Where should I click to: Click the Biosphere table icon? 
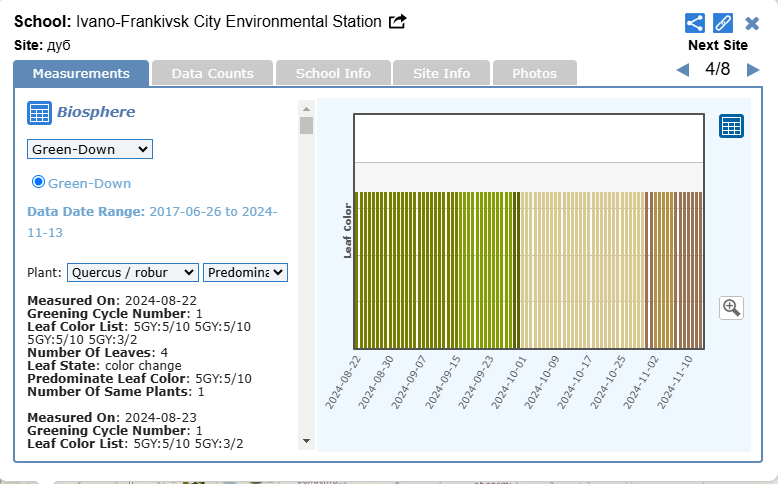pos(39,113)
